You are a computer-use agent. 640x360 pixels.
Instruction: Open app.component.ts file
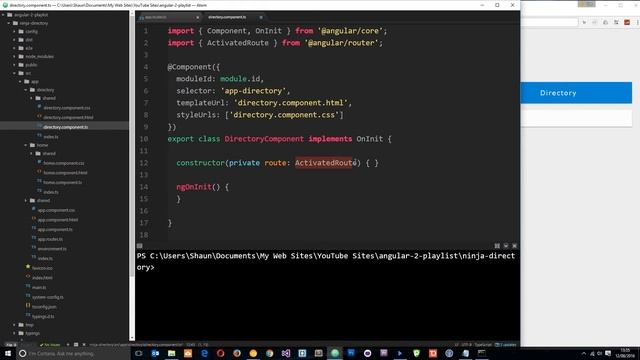[x=55, y=229]
